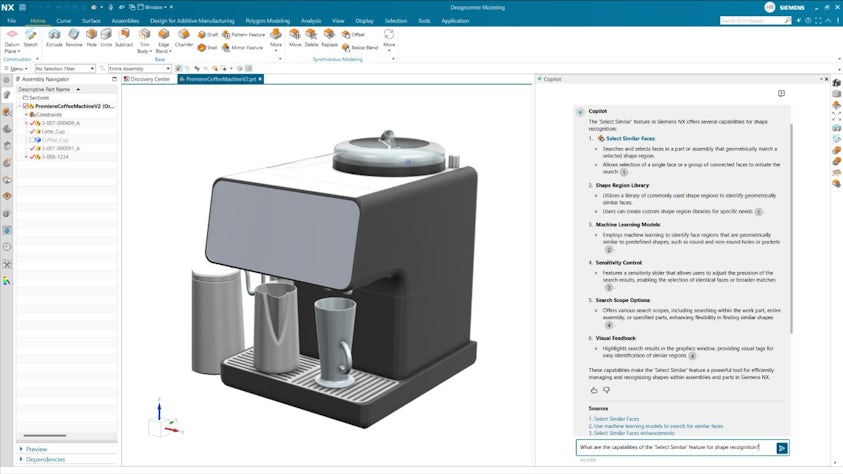
Task: Click the microphone icon in the title bar
Action: (111, 7)
